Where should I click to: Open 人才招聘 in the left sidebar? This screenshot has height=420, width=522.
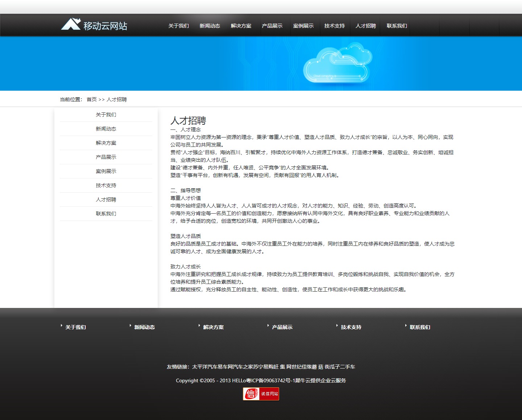pos(106,199)
